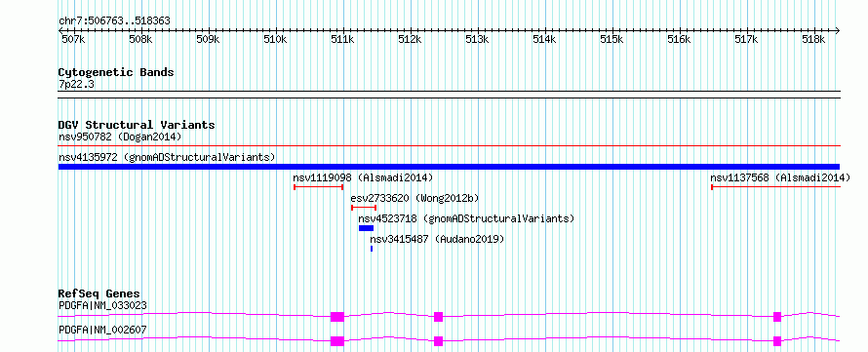This screenshot has height=352, width=868.
Task: Click the 512k ruler tick label
Action: 411,40
